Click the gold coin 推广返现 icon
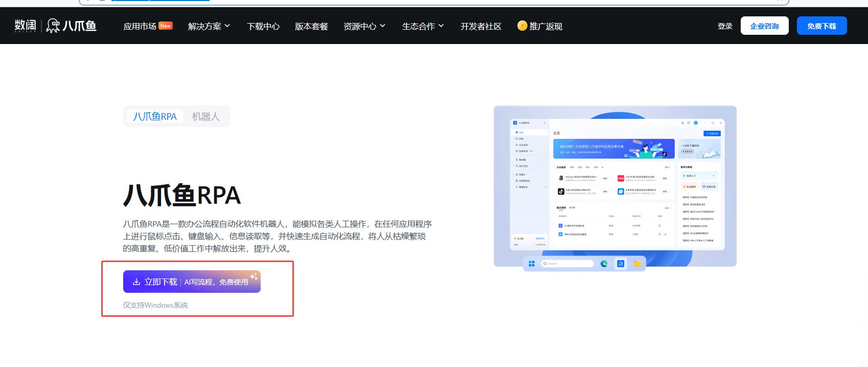 (x=522, y=26)
